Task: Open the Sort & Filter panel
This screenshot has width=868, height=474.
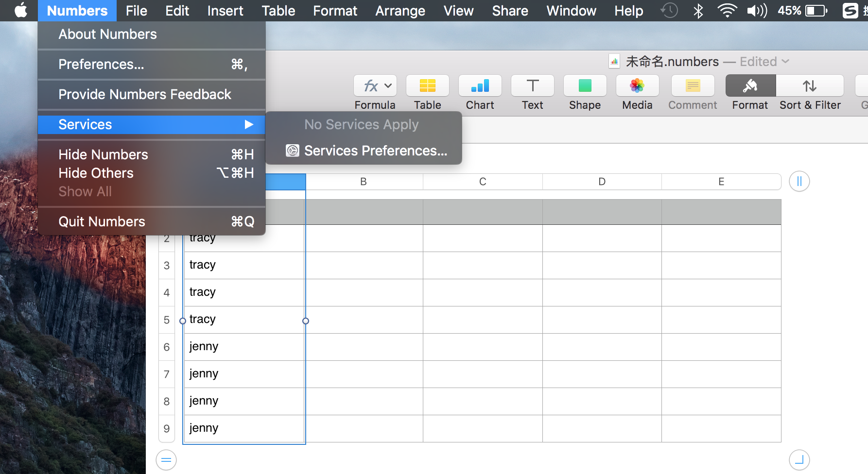Action: (x=810, y=86)
